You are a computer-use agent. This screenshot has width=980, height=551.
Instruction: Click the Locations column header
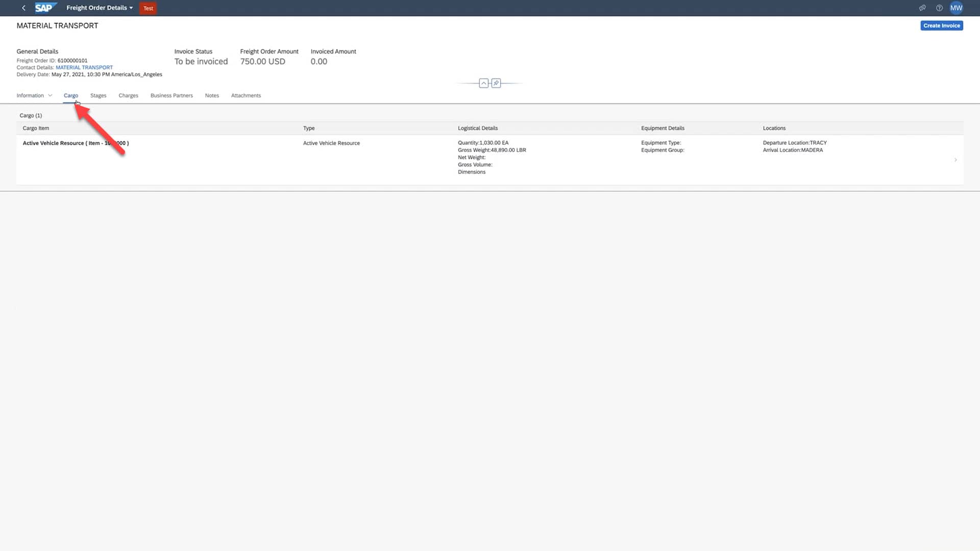pyautogui.click(x=774, y=128)
